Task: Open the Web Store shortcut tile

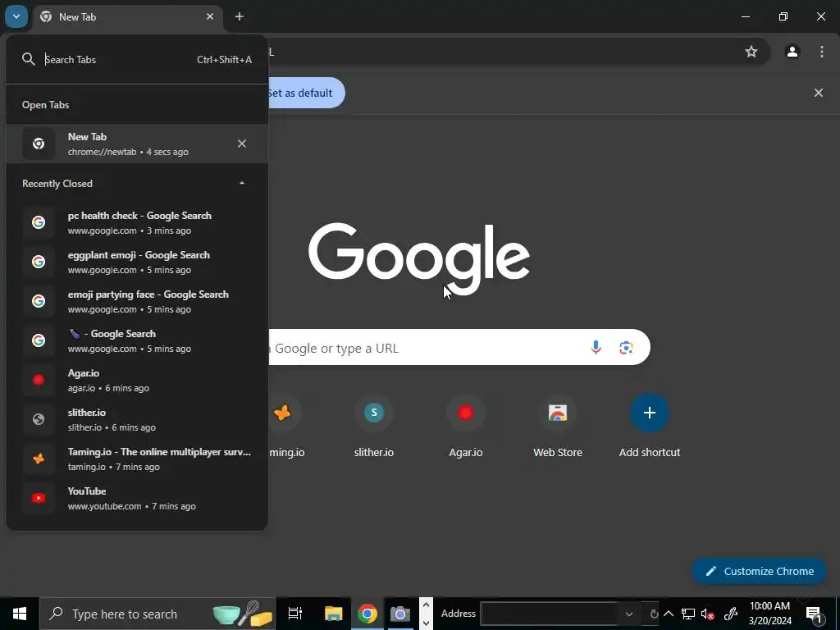Action: coord(558,426)
